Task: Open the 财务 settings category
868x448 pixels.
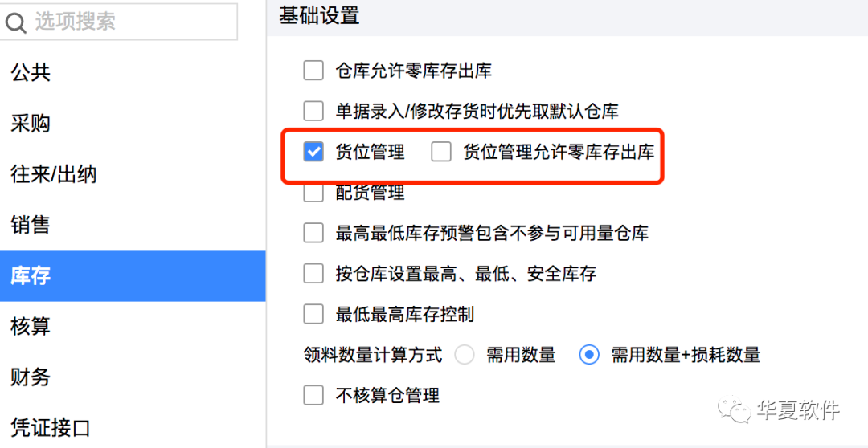Action: (133, 377)
